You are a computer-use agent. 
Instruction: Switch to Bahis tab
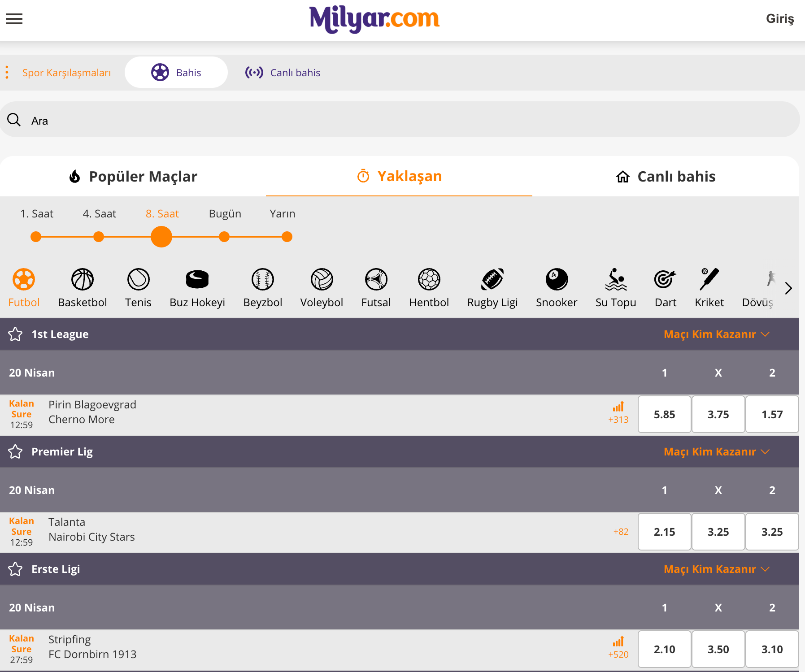point(176,72)
